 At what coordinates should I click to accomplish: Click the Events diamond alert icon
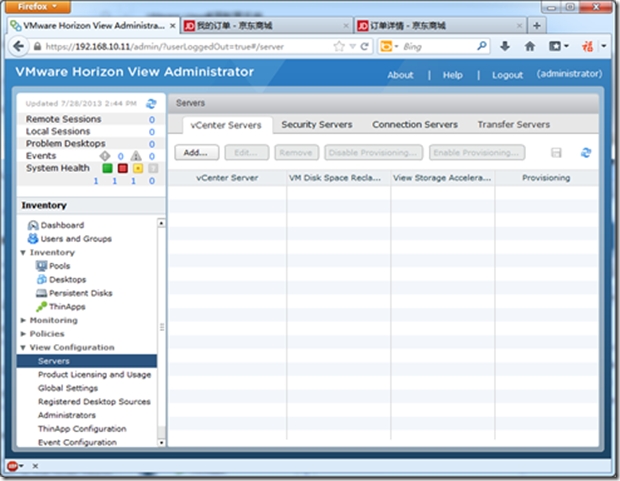pyautogui.click(x=105, y=156)
